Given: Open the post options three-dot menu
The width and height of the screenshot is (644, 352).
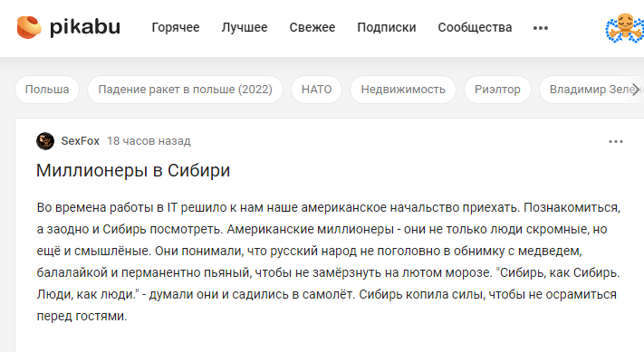Looking at the screenshot, I should point(616,141).
